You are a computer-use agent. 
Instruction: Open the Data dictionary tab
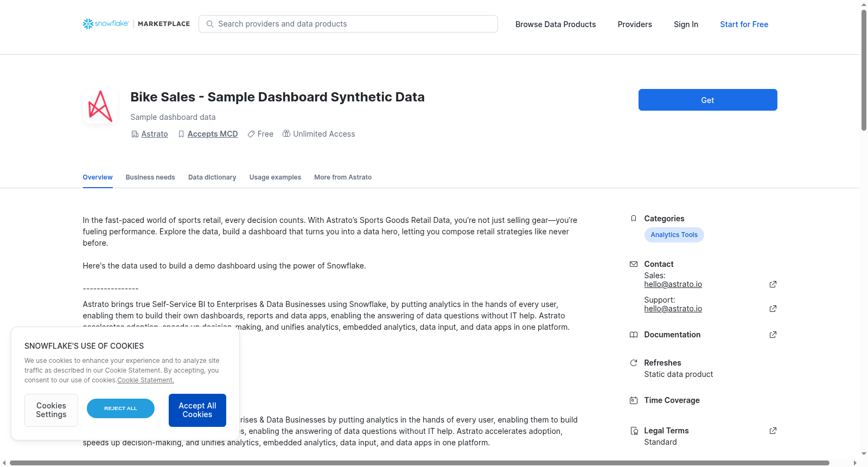coord(212,177)
